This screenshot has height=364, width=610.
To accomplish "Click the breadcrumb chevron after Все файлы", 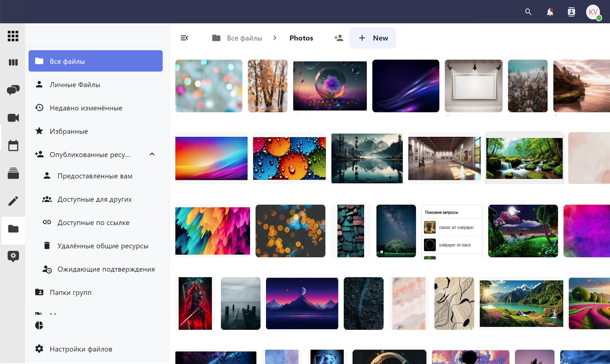I will click(275, 38).
